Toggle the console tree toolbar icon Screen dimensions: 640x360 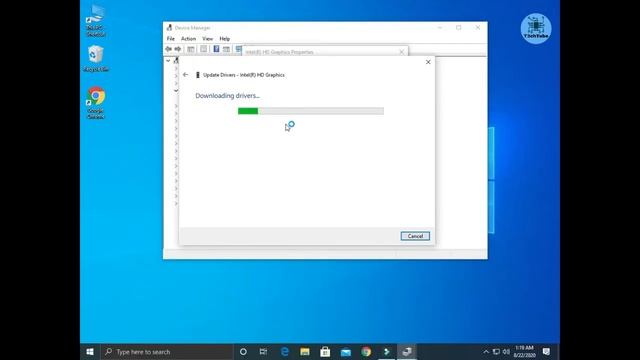pos(191,49)
